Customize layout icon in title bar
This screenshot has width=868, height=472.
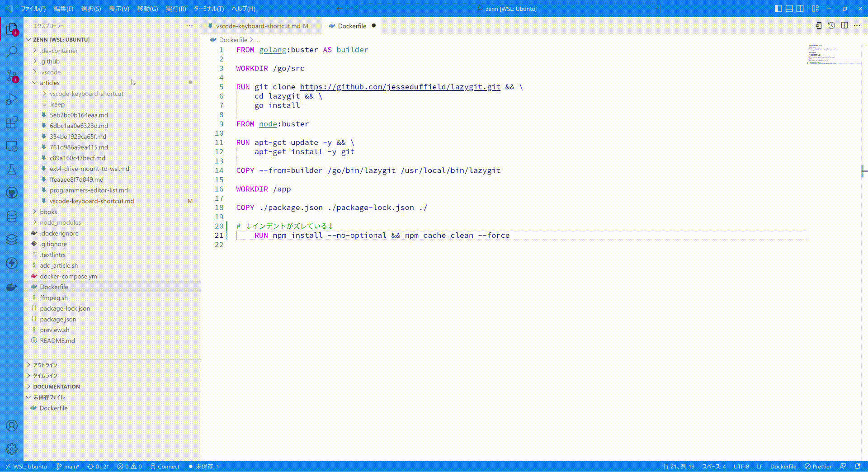point(815,9)
